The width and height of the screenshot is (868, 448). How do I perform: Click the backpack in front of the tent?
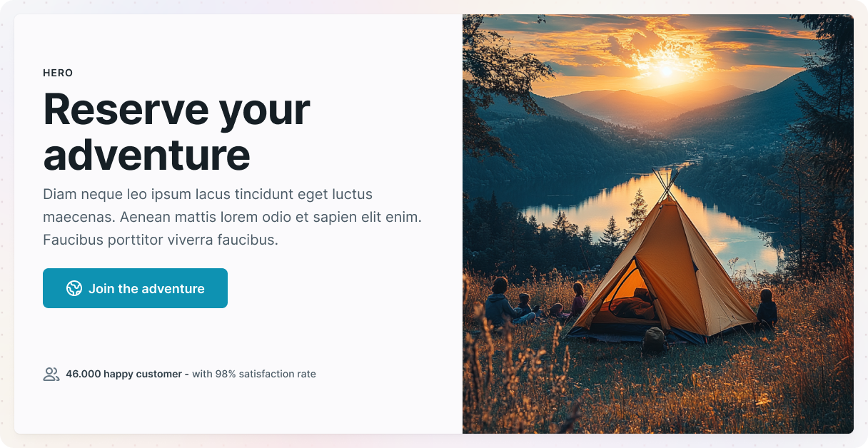click(x=653, y=341)
